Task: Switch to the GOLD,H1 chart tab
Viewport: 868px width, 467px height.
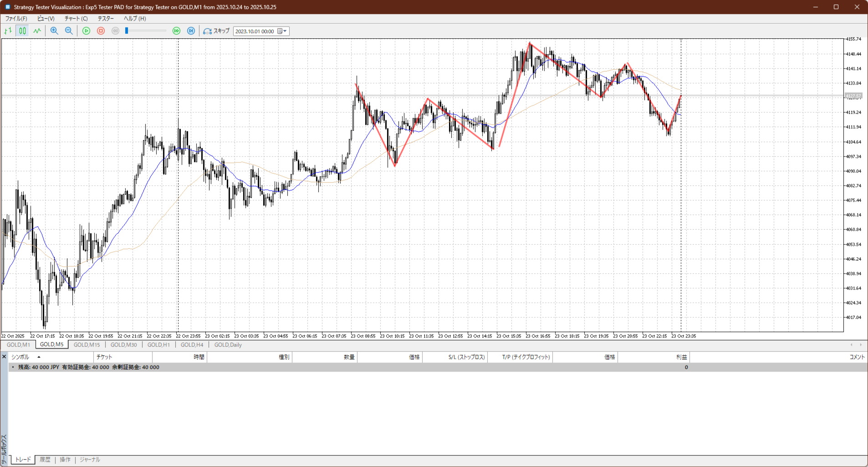Action: click(x=158, y=345)
